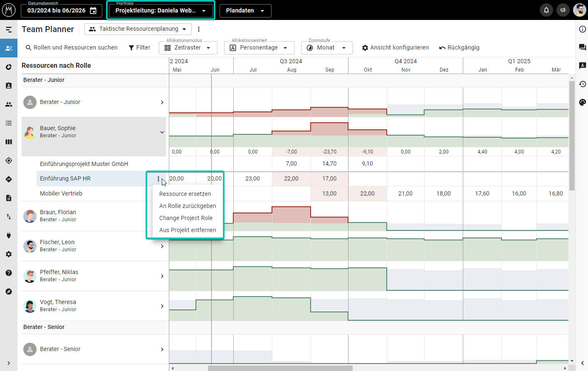Open the bulleted list sidebar icon

point(9,123)
